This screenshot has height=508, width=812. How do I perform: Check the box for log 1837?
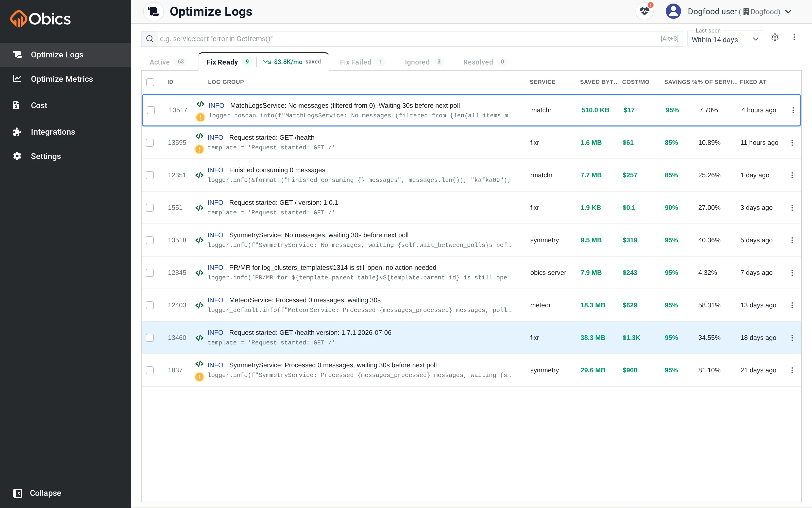click(150, 370)
